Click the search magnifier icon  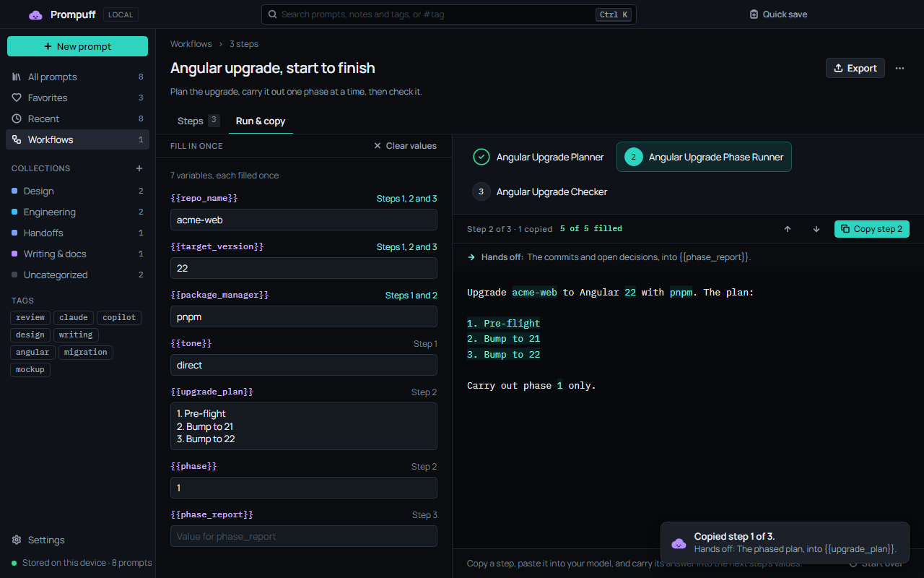pyautogui.click(x=272, y=14)
